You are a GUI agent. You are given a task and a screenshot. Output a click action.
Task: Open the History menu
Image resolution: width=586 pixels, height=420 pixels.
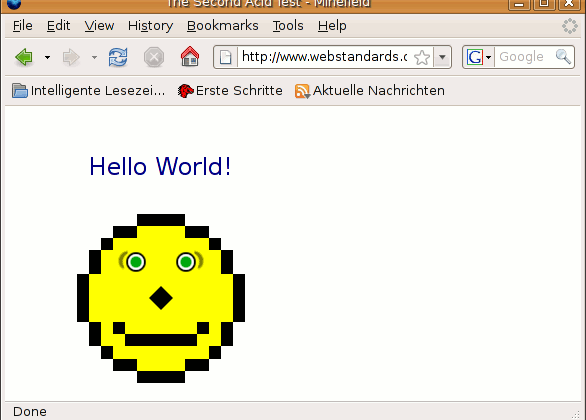pyautogui.click(x=150, y=26)
